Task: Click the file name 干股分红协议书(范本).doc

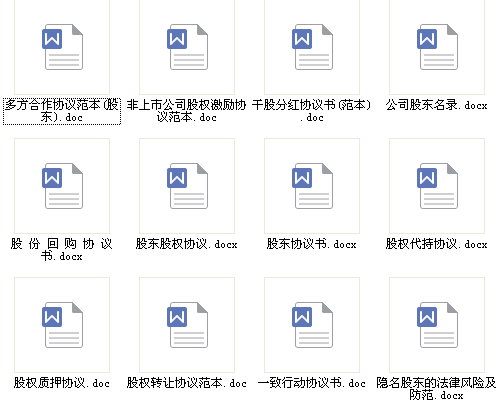Action: point(312,111)
